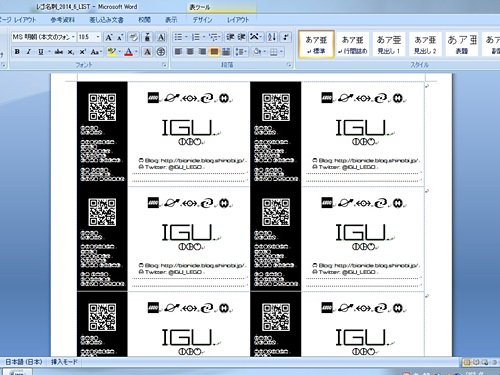500x375 pixels.
Task: Open the デザイン table tools tab
Action: (x=202, y=20)
